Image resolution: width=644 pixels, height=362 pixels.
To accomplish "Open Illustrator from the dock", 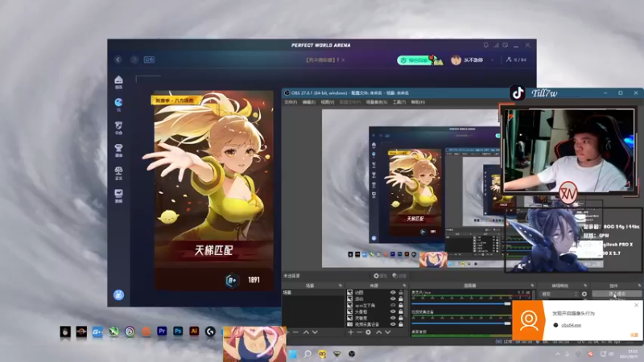I will (x=194, y=331).
